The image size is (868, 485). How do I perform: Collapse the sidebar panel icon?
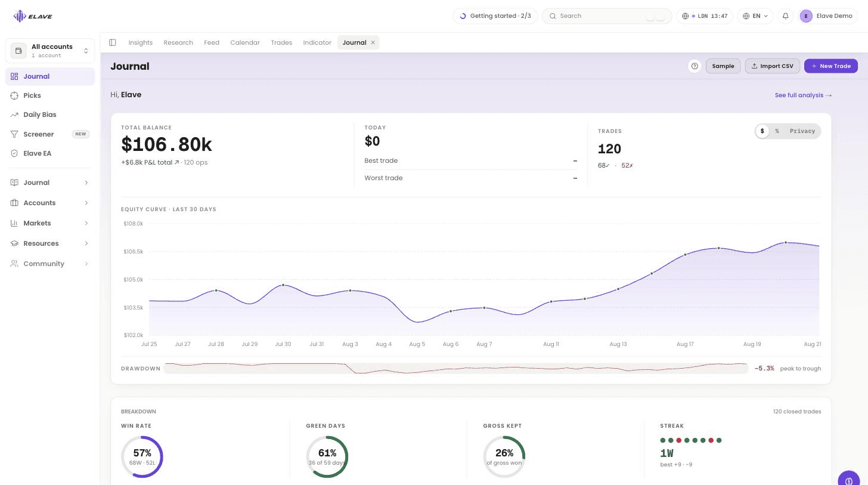point(112,42)
